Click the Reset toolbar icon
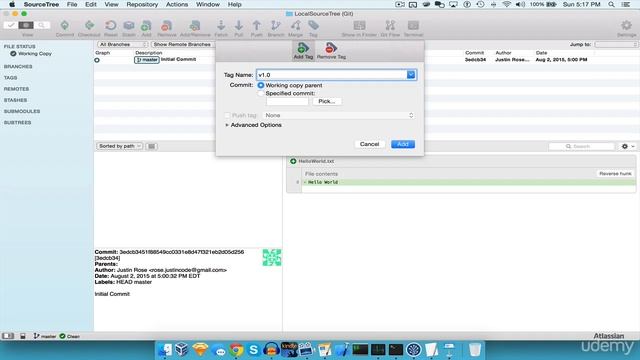This screenshot has width=640, height=360. pyautogui.click(x=110, y=26)
